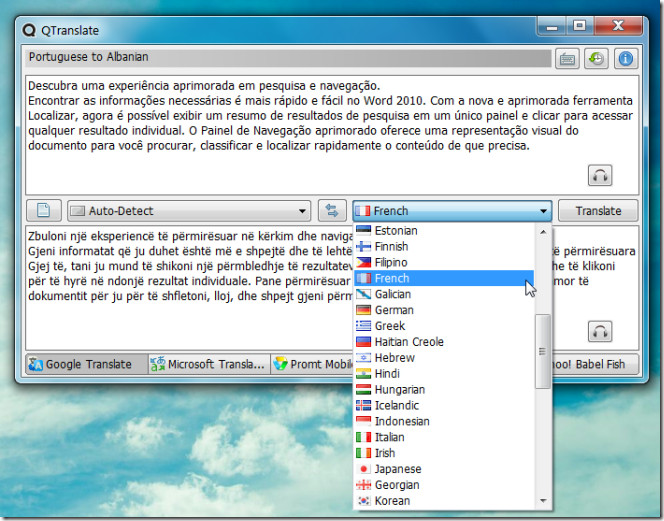The image size is (664, 521).
Task: Play translated text audio headphones
Action: click(600, 331)
